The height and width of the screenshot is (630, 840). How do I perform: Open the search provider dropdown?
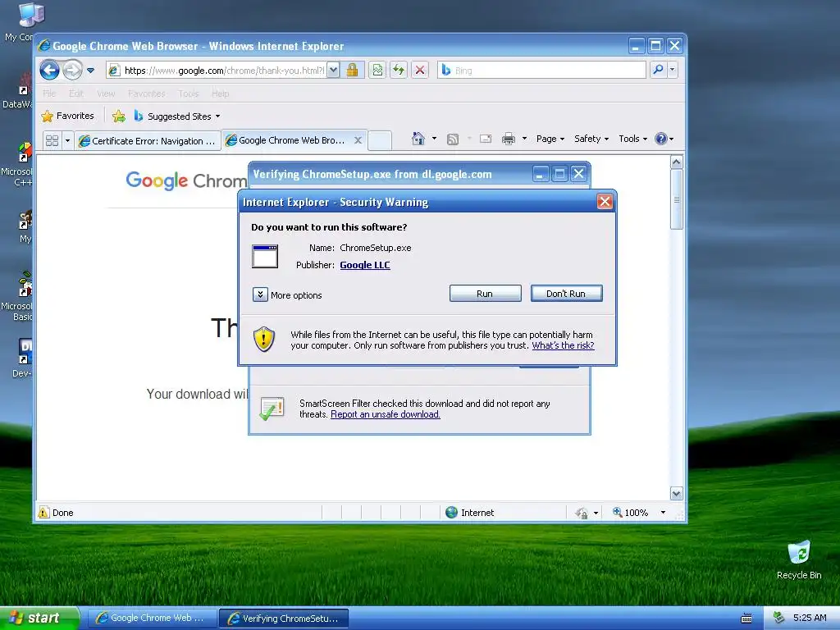point(673,71)
